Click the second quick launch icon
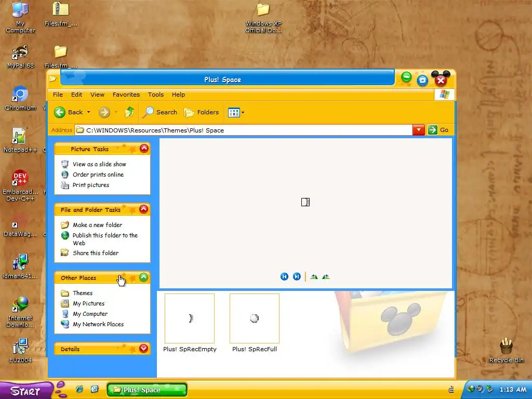 click(x=95, y=389)
